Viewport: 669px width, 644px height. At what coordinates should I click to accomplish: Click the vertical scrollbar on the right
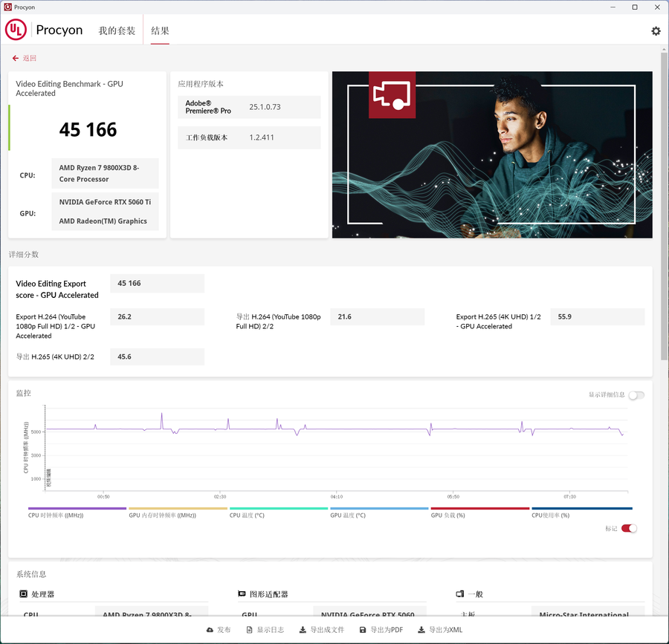664,223
